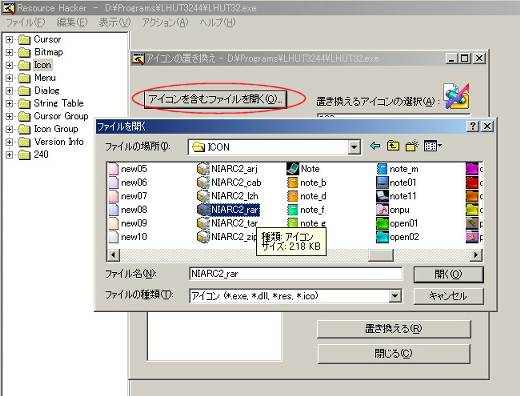Open the 編集(E) menu
Image resolution: width=520 pixels, height=396 pixels.
72,22
